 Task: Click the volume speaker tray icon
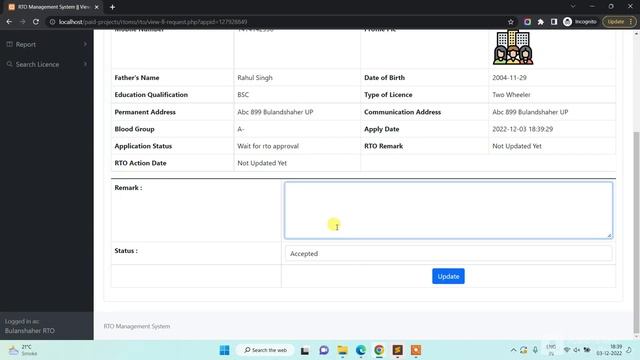tap(576, 350)
